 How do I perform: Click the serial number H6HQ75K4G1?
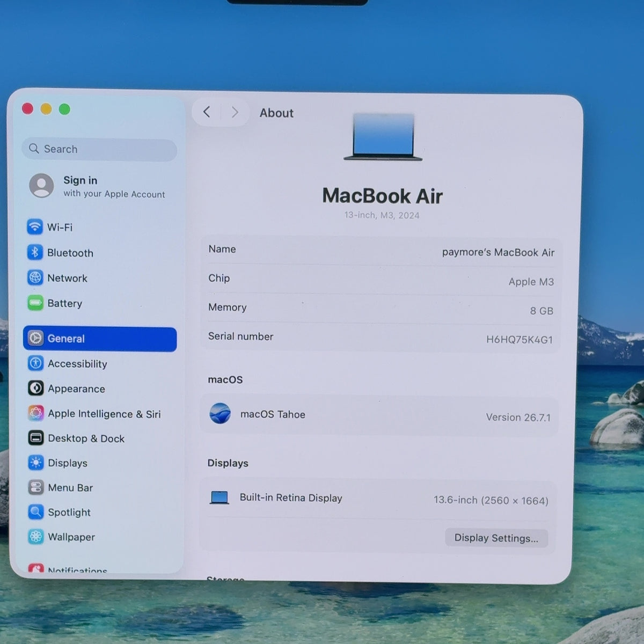519,339
